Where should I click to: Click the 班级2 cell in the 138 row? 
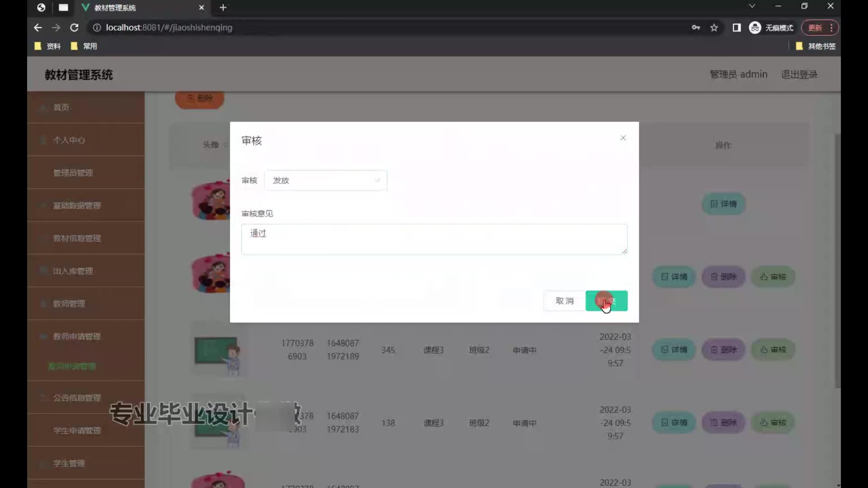tap(479, 423)
